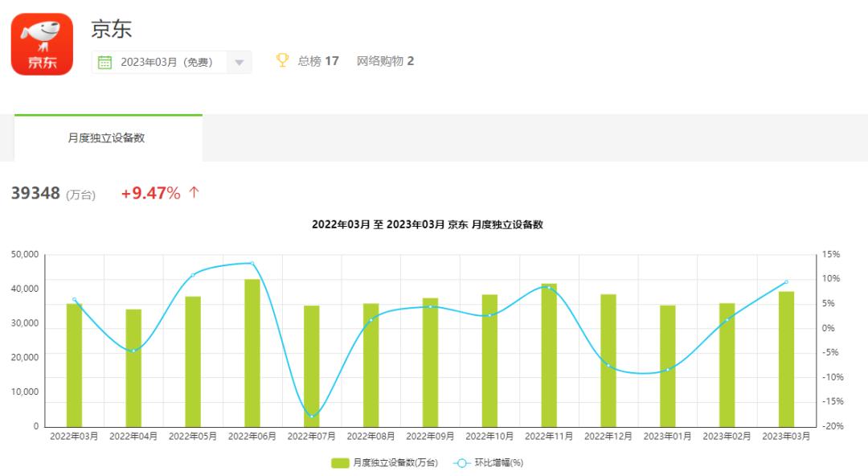Click the trophy icon beside 总榜
The height and width of the screenshot is (476, 868).
[280, 59]
